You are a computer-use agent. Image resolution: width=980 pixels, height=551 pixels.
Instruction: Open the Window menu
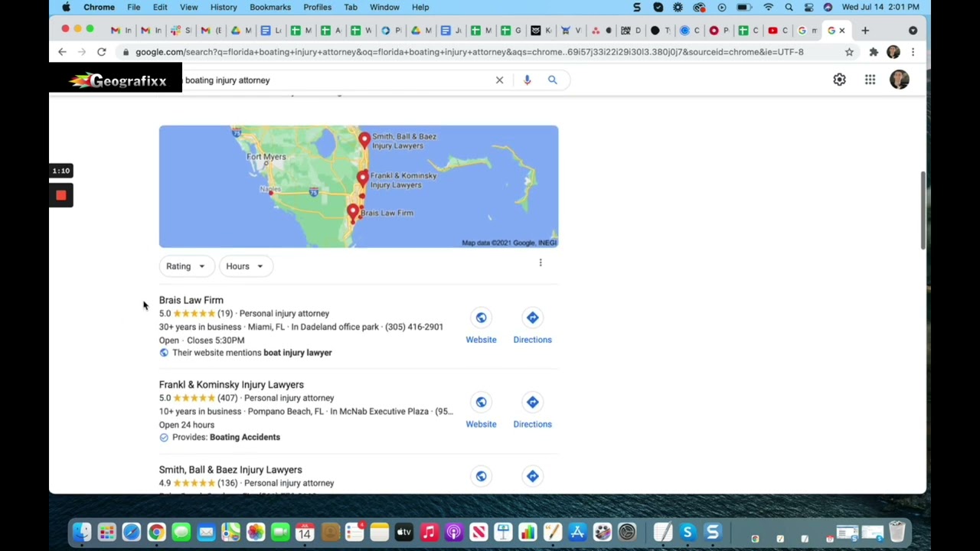[384, 7]
